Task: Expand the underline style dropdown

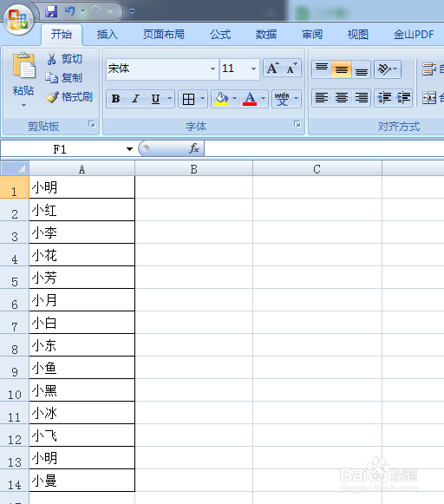Action: point(170,99)
